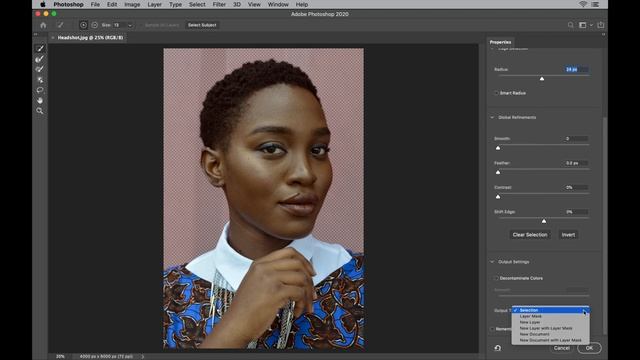This screenshot has height=360, width=640.
Task: Click the Select Subject button
Action: point(202,25)
